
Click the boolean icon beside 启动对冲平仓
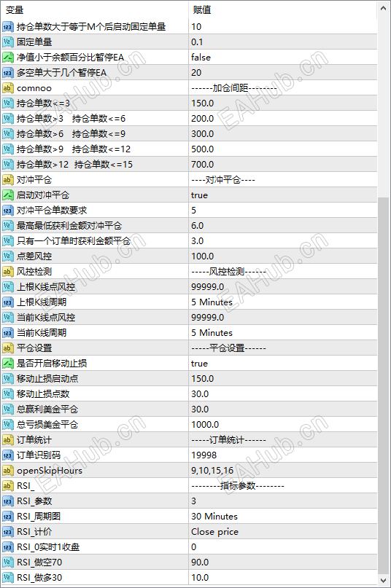pos(8,195)
